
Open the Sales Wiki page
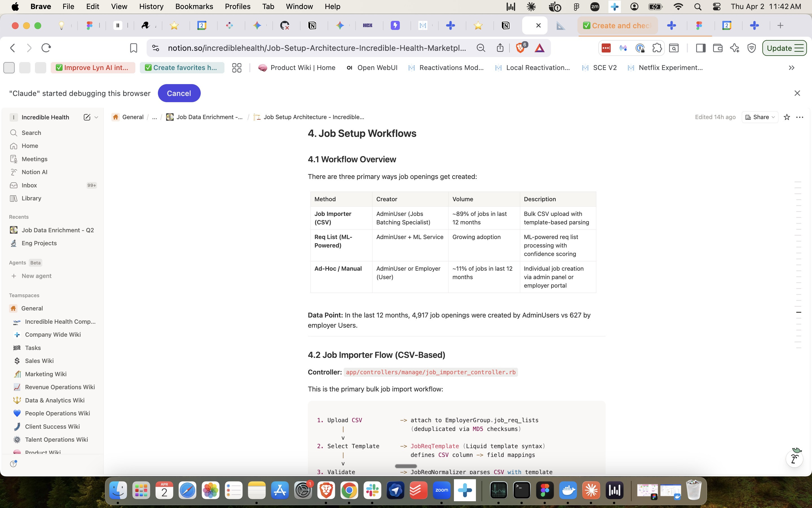coord(53,361)
